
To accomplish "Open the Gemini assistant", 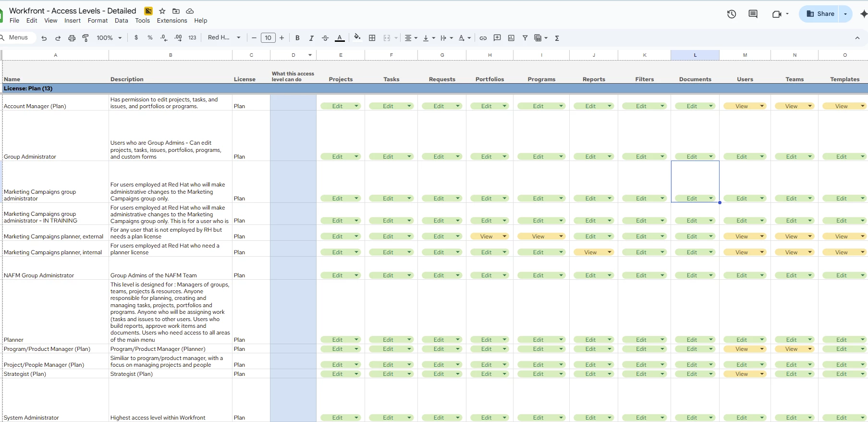I will (863, 14).
